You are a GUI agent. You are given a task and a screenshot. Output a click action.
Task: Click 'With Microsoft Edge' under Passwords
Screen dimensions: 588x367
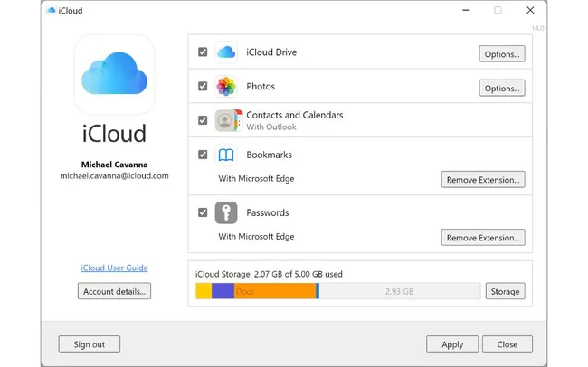pyautogui.click(x=256, y=237)
